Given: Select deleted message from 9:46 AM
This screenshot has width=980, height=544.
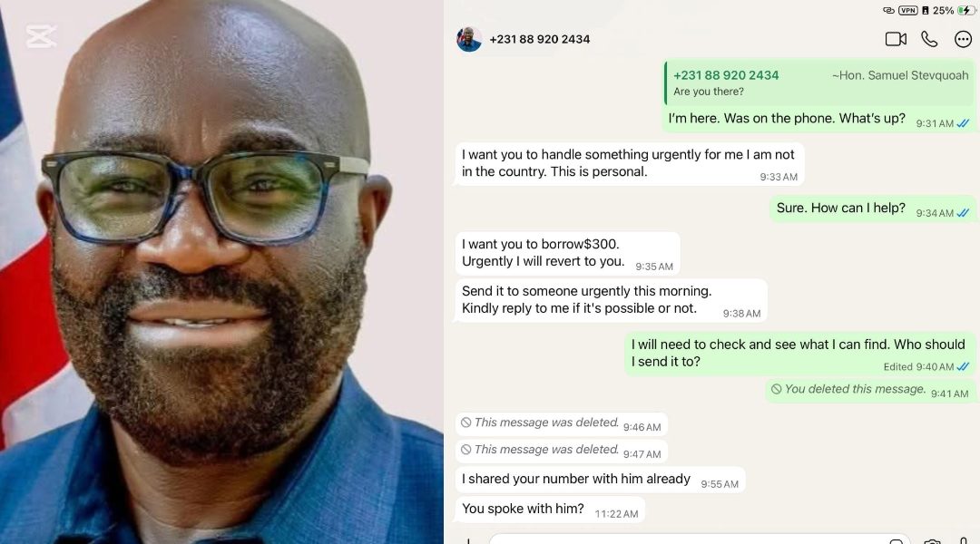Looking at the screenshot, I should [561, 424].
